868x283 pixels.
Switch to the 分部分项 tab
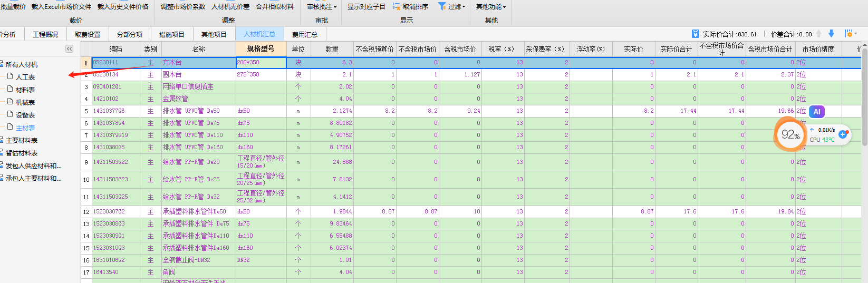click(x=130, y=34)
